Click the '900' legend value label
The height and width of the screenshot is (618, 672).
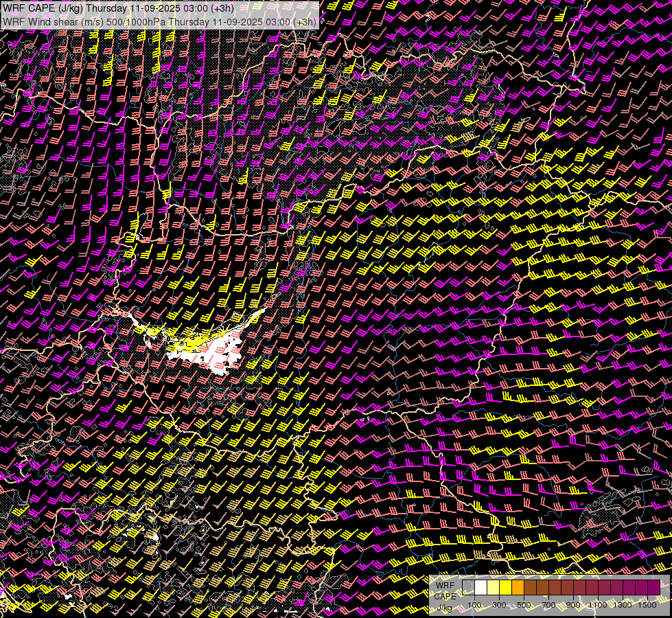[x=573, y=605]
